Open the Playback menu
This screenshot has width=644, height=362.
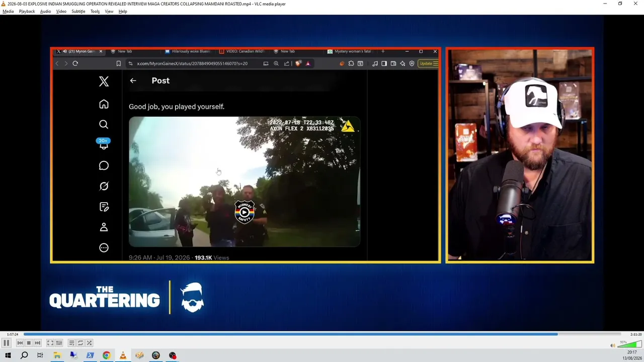point(27,12)
